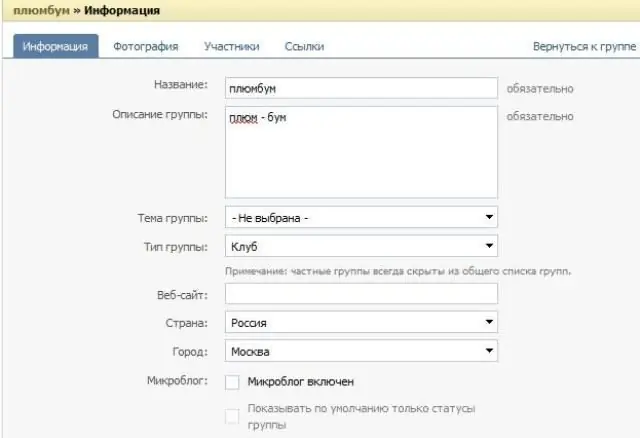The image size is (640, 438).
Task: Click the Микроблог включен label text
Action: (300, 382)
